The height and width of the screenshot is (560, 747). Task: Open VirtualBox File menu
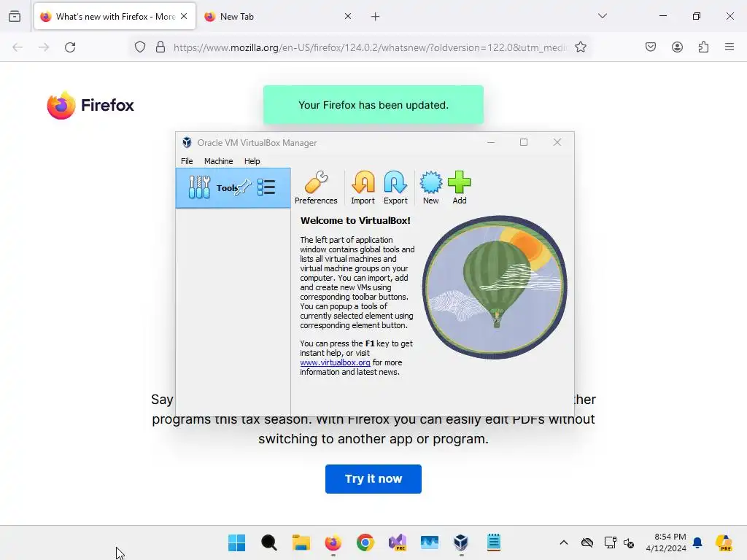pyautogui.click(x=187, y=161)
